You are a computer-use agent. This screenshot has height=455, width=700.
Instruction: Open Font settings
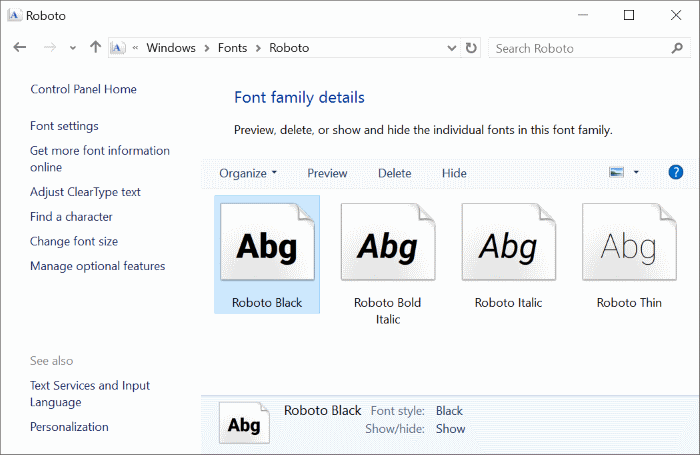click(64, 126)
